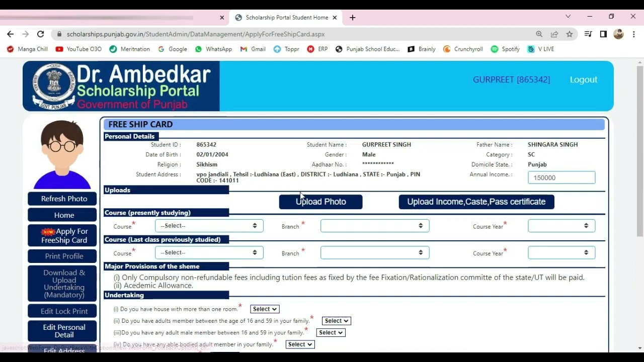Screen dimensions: 644x362
Task: Open the Spotify bookmark
Action: pyautogui.click(x=505, y=49)
